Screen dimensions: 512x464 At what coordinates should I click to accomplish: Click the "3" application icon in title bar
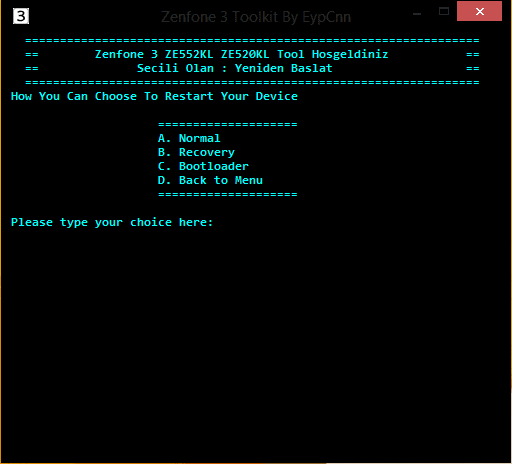coord(21,16)
